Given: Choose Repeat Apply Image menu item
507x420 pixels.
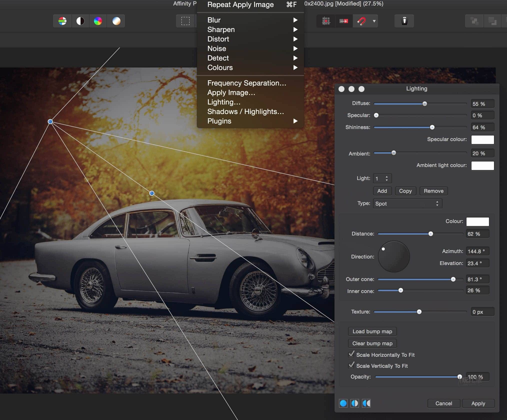Looking at the screenshot, I should tap(250, 4).
